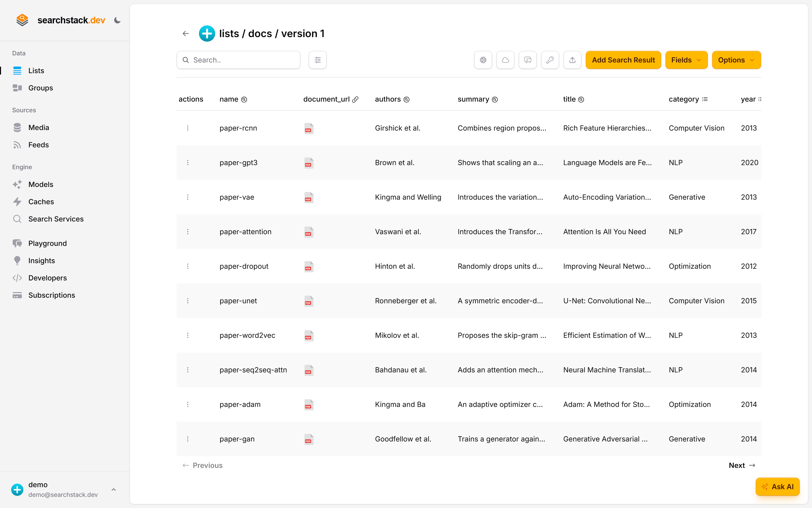This screenshot has height=508, width=812.
Task: Open the PDF icon for paper-adam
Action: coord(309,405)
